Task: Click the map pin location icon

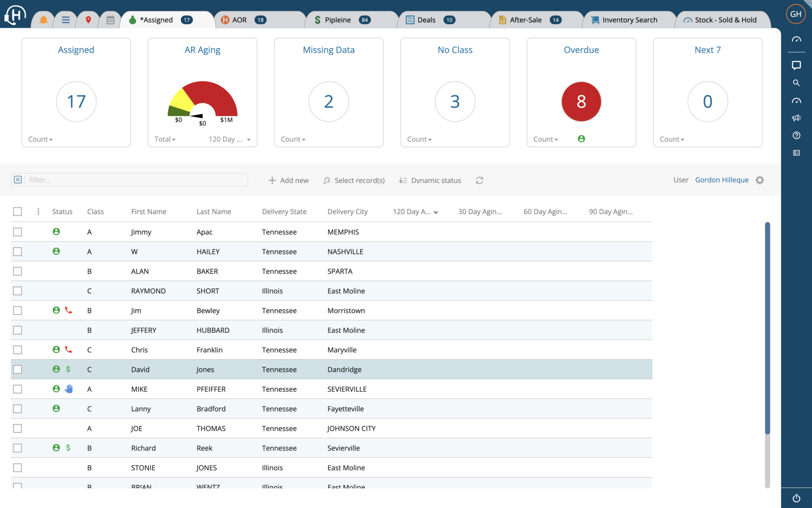Action: click(x=88, y=19)
